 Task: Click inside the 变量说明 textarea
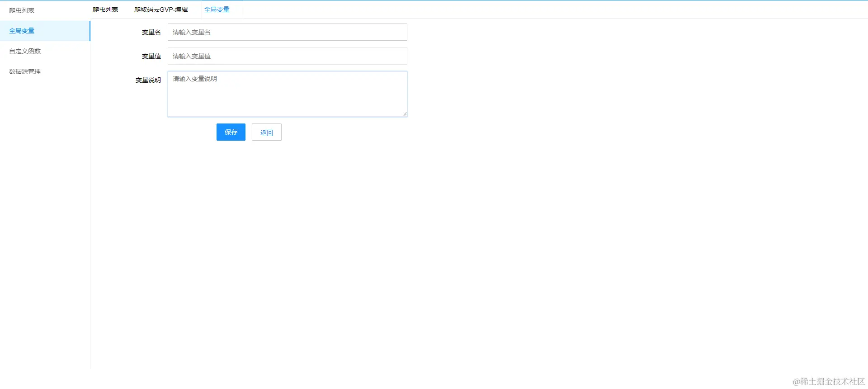[x=288, y=94]
